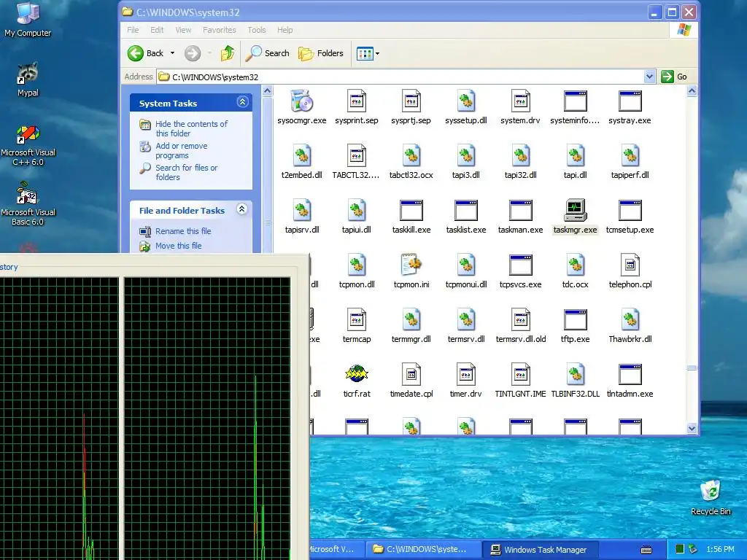Click Search for files or folders link
This screenshot has width=747, height=560.
click(186, 172)
